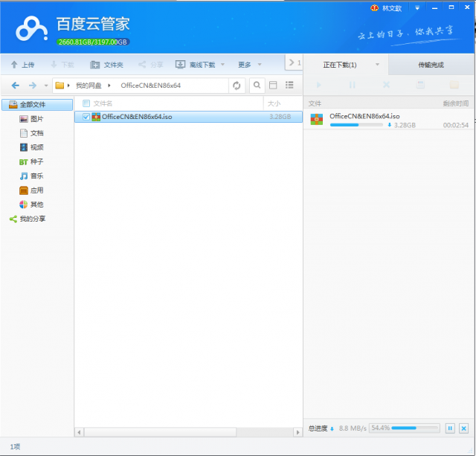Viewport: 476px width, 456px height.
Task: Switch to thumbnail view mode
Action: (x=273, y=86)
